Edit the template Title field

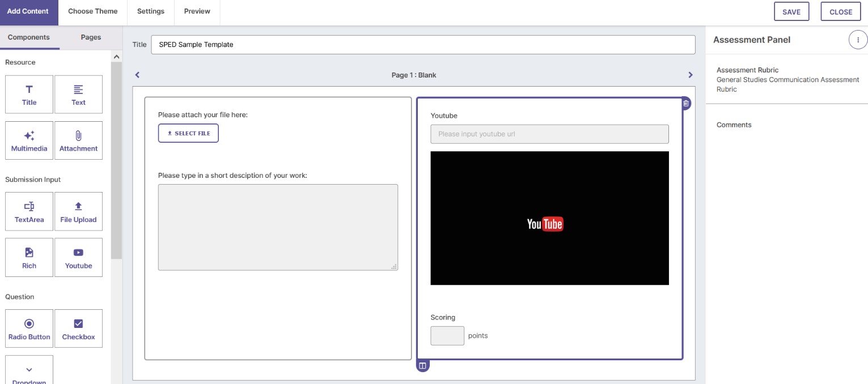coord(423,45)
